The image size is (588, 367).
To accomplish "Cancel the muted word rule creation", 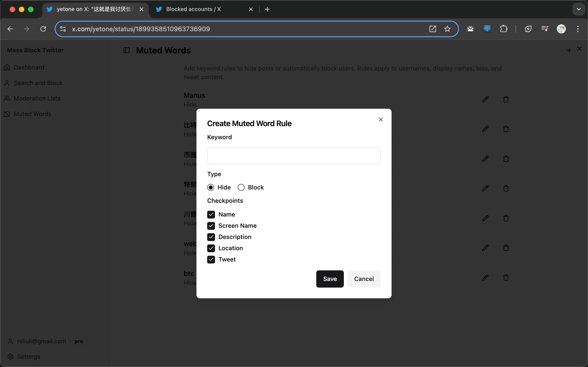I will (x=364, y=279).
